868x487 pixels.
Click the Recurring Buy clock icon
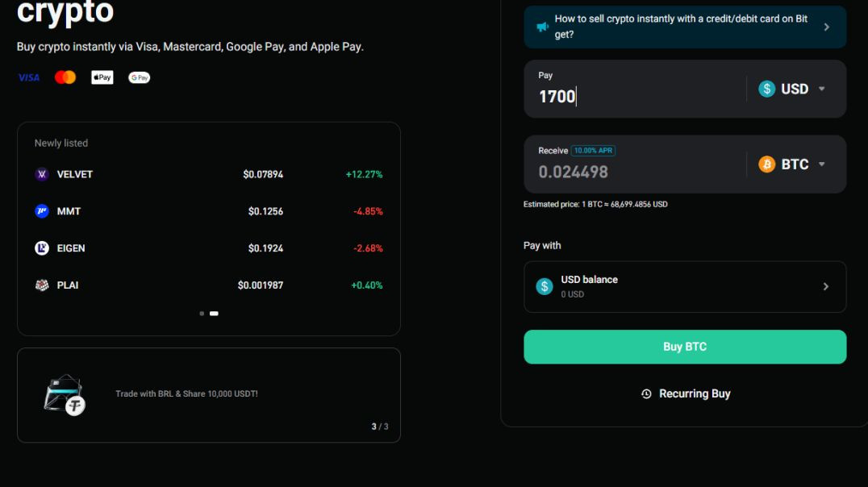tap(646, 393)
